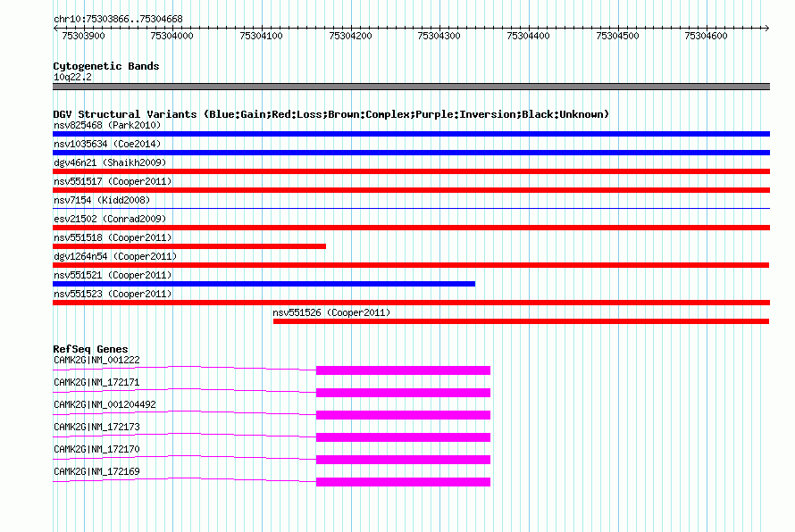Open variant nsv551518 (Cooper2011) label
Screen dimensions: 795x532
[113, 237]
